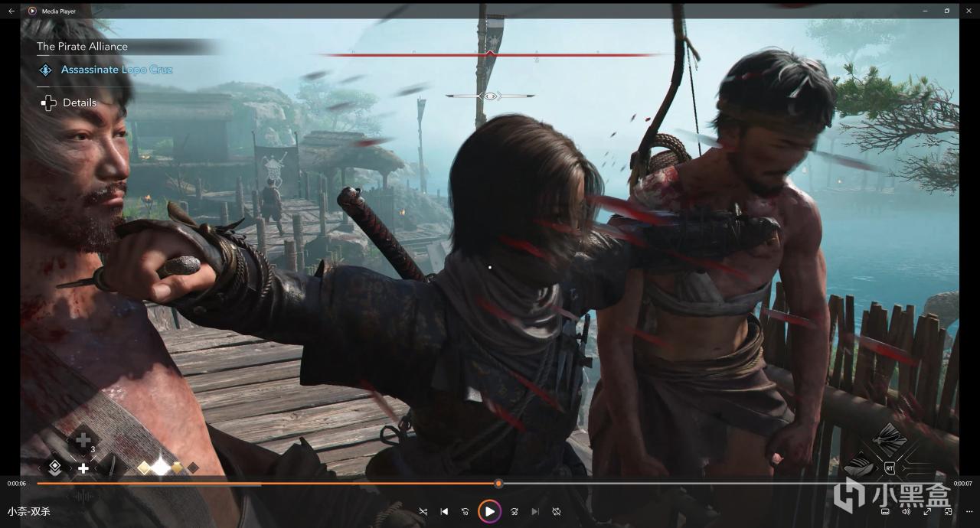The width and height of the screenshot is (980, 528).
Task: Click the video title 小奈·双杀
Action: pos(29,511)
